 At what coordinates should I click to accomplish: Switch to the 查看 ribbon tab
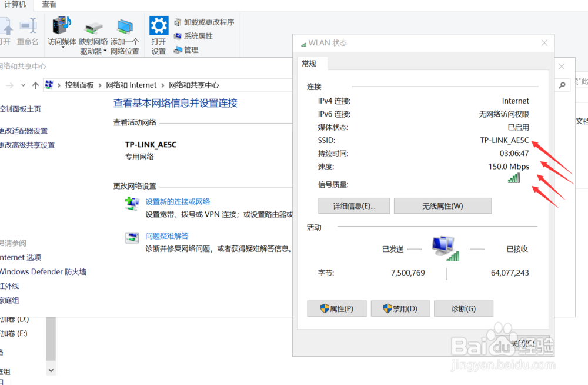[x=49, y=5]
